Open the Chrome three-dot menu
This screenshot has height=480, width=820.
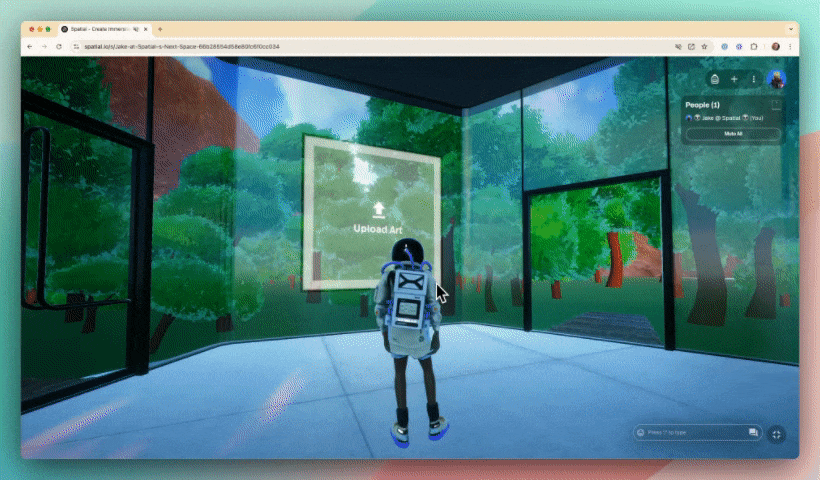click(x=790, y=47)
